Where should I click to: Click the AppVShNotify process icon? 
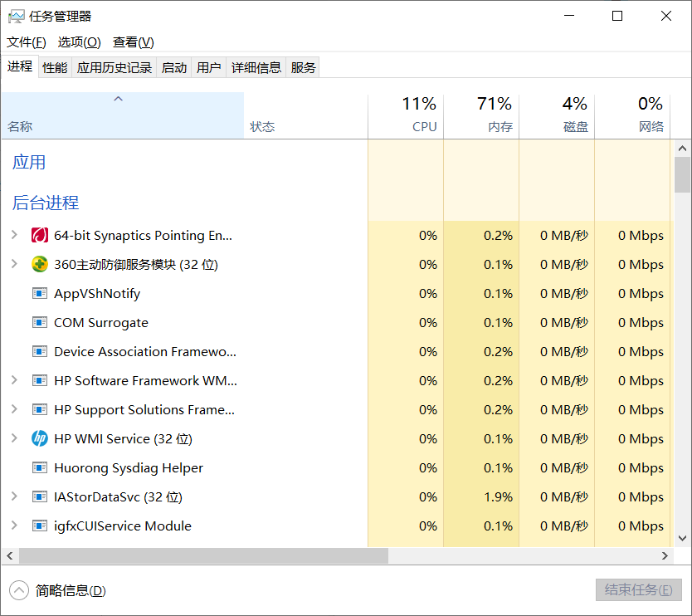(40, 293)
